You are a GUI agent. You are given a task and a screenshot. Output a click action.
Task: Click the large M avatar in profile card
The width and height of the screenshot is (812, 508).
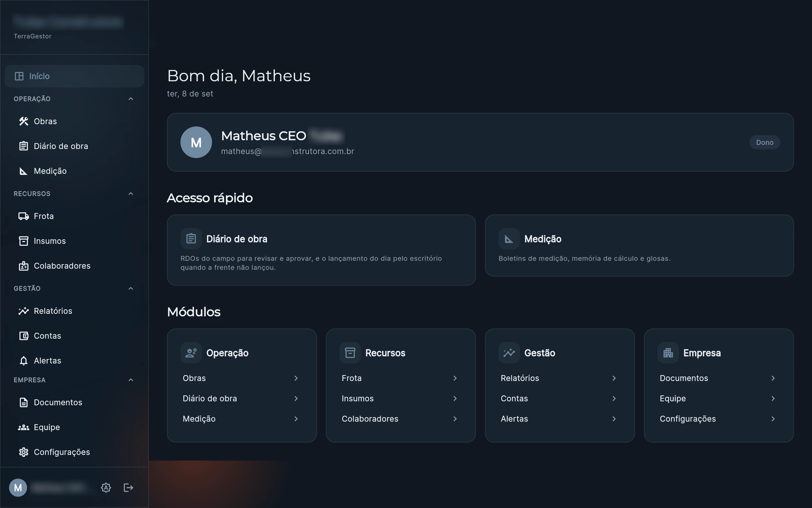pyautogui.click(x=196, y=142)
